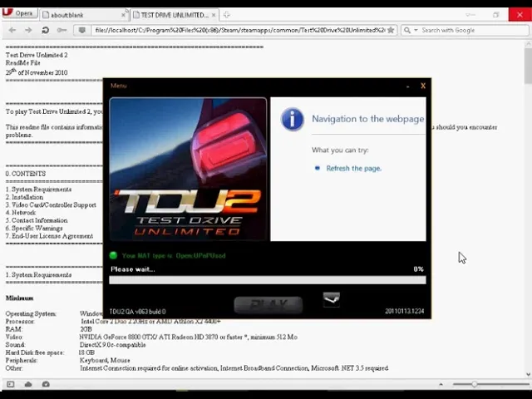Go back with the back arrow

point(12,30)
